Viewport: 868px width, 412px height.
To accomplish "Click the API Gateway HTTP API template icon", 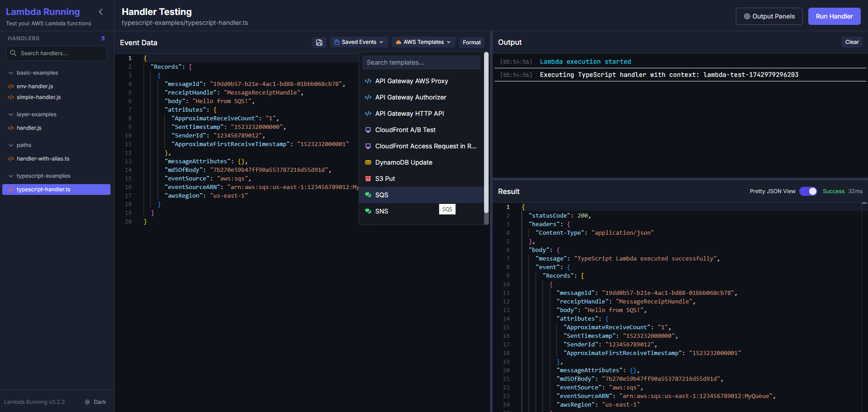I will [368, 114].
